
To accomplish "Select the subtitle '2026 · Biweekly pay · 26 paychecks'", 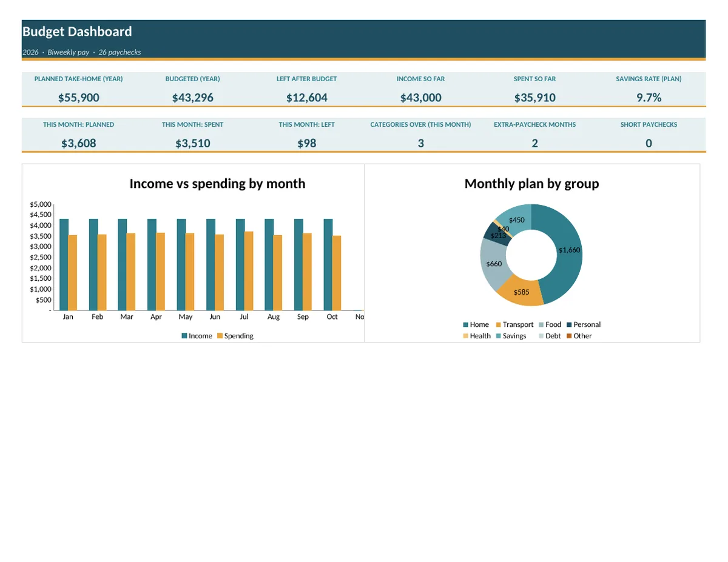I will pyautogui.click(x=81, y=52).
